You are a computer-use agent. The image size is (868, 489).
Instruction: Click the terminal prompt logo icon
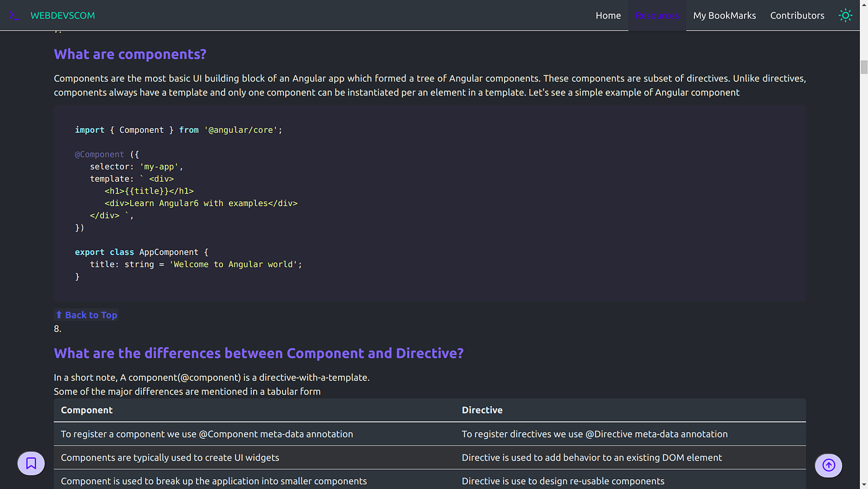[x=14, y=15]
